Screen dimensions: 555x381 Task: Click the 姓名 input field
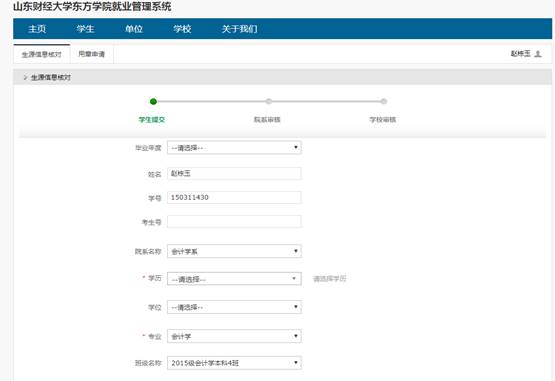(234, 174)
